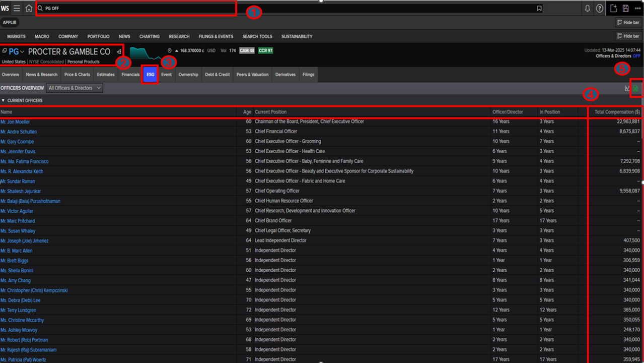Click the APPLIB button
644x363 pixels.
tap(10, 23)
